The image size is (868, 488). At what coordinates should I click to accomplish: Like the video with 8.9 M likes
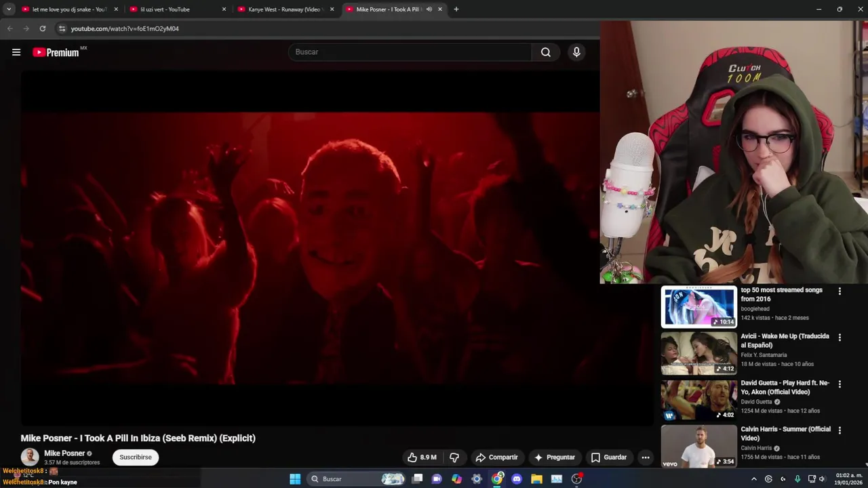coord(421,457)
